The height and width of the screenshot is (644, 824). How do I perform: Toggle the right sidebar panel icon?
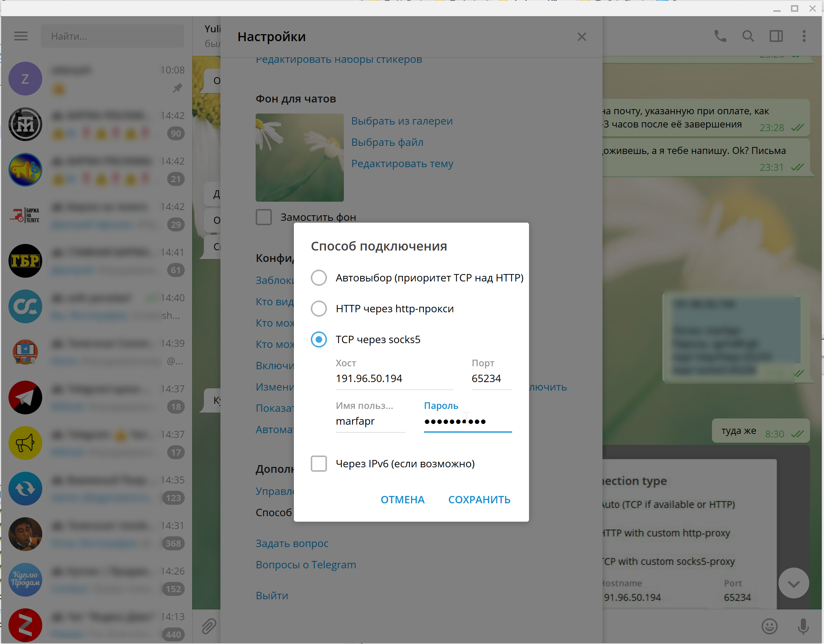776,36
